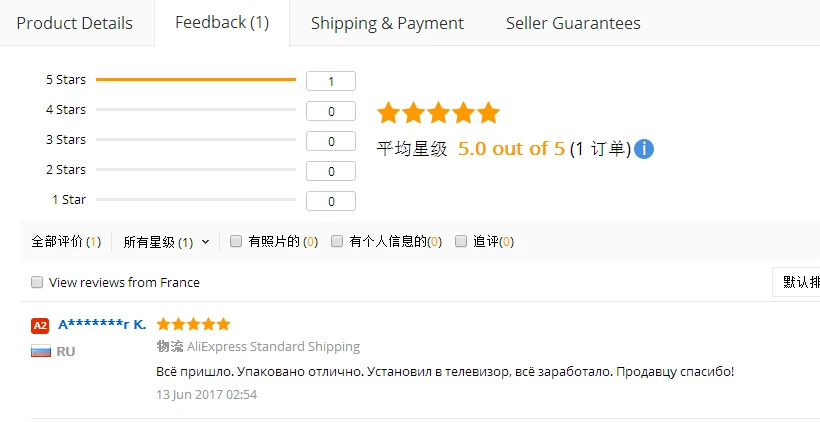
Task: Click the blue info icon beside order count
Action: (x=644, y=149)
